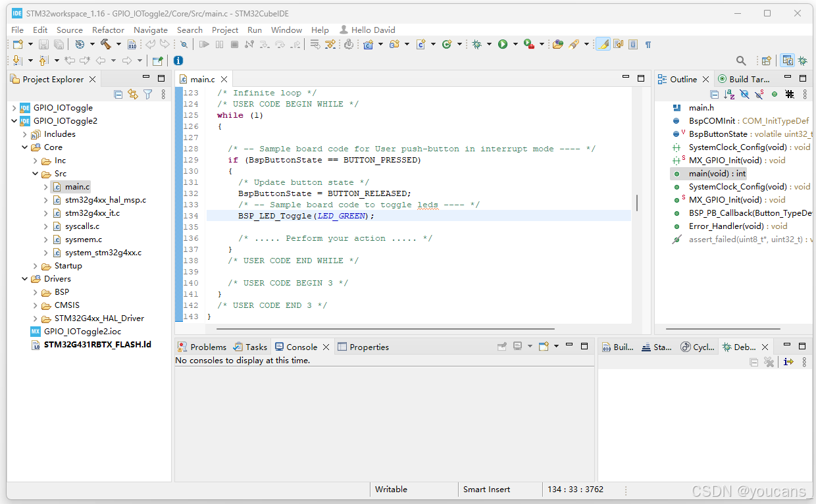Click the New C/C++ Project icon
Screen dimensions: 816x504
[369, 44]
